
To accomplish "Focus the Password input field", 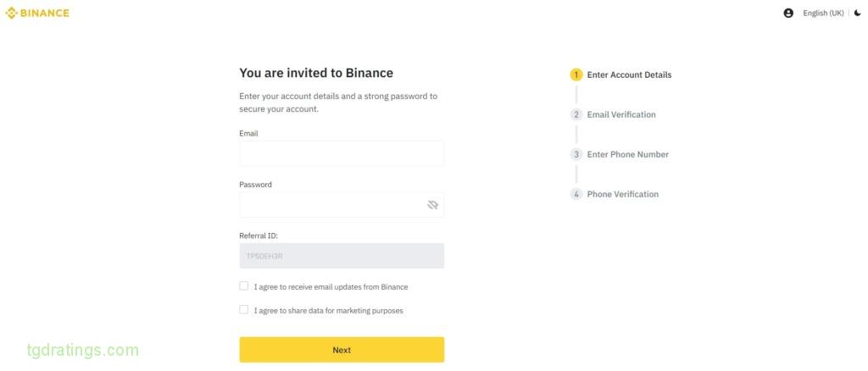I will coord(342,205).
